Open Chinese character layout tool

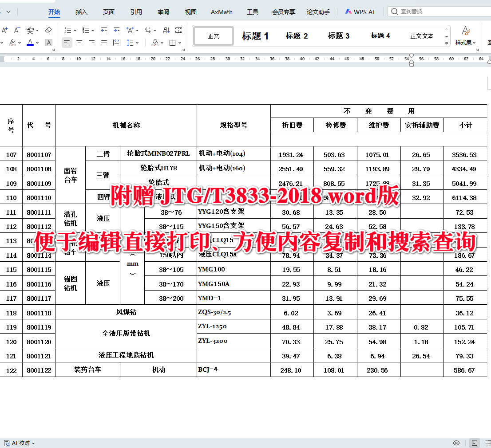point(130,30)
